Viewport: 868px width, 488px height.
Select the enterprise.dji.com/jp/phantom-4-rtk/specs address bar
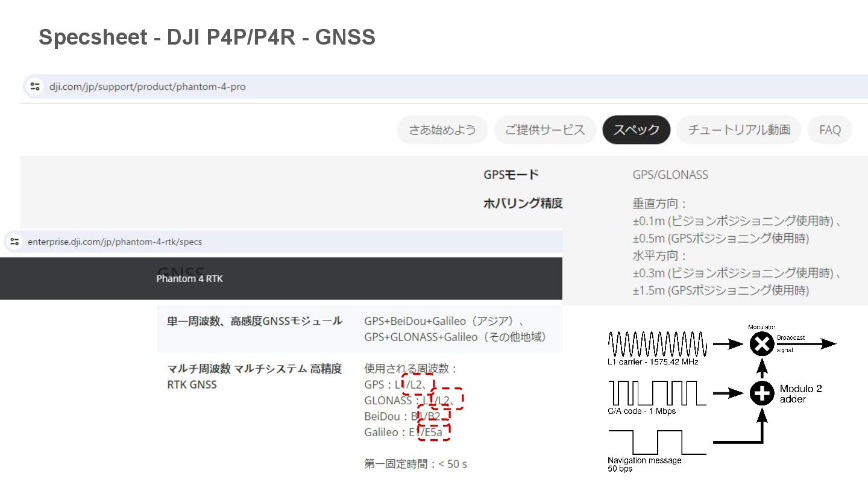pyautogui.click(x=283, y=242)
